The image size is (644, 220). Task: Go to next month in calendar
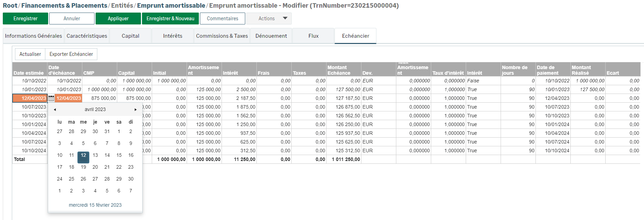[136, 110]
